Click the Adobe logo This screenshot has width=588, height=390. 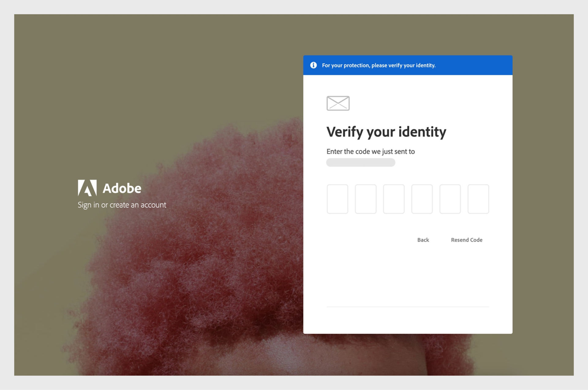109,188
